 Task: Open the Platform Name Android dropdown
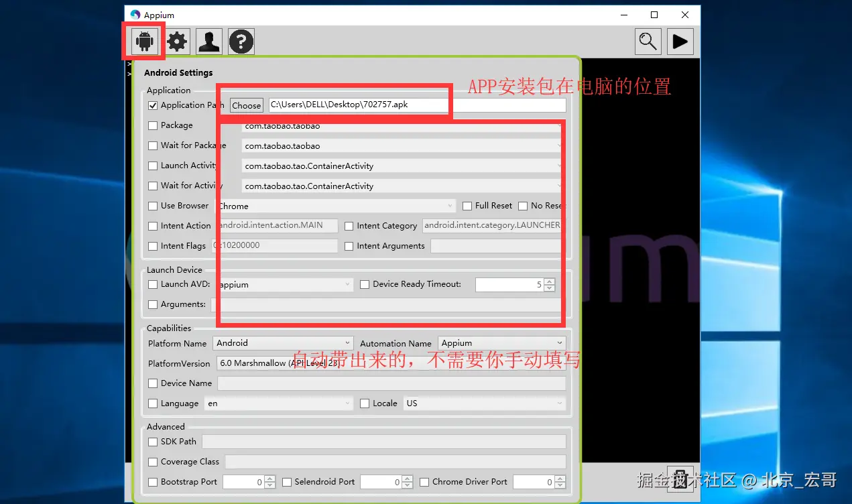(283, 343)
